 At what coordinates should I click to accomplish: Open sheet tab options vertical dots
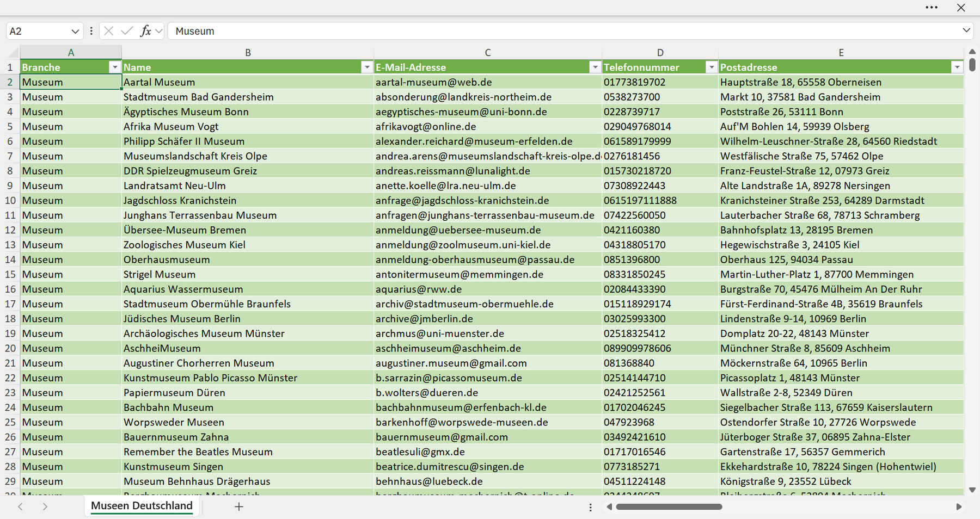[591, 507]
